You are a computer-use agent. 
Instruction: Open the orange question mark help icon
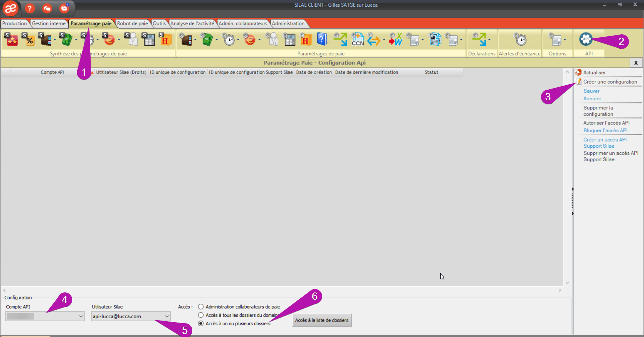pyautogui.click(x=30, y=8)
